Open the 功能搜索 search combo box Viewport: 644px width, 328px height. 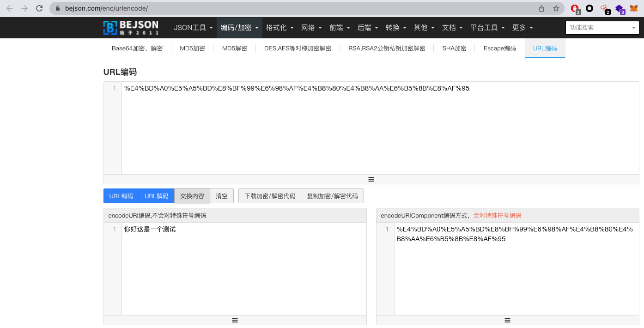pos(602,28)
